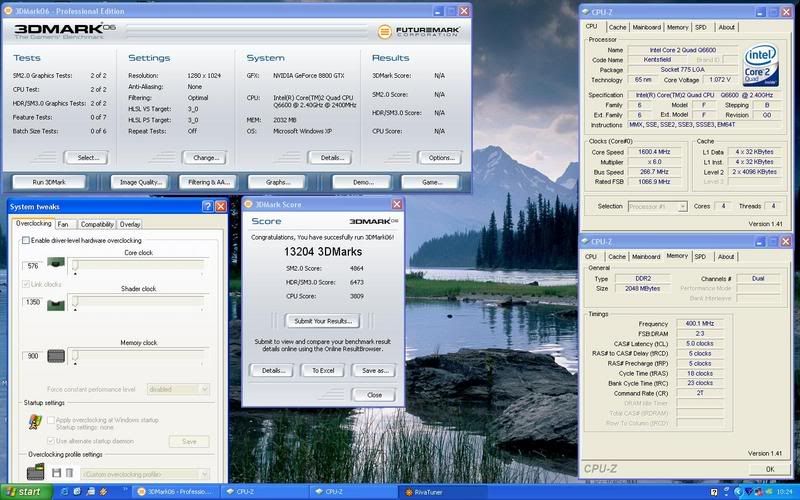Viewport: 800px width, 500px height.
Task: Click the memory clock chip icon
Action: (x=56, y=355)
